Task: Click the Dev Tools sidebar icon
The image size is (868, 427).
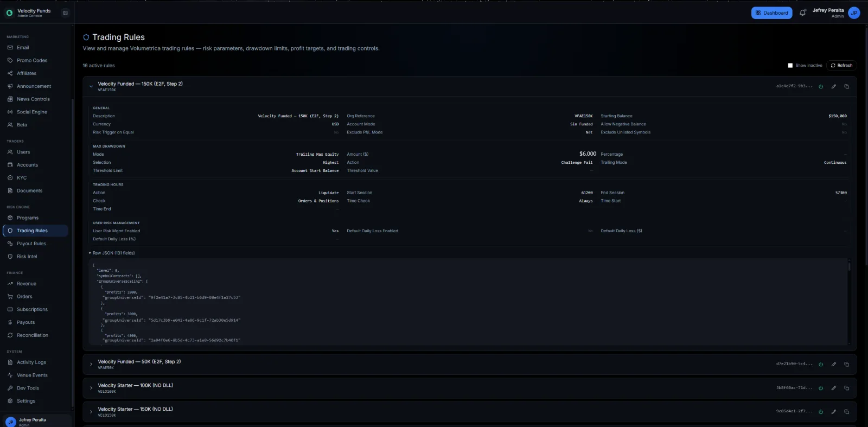Action: click(10, 388)
